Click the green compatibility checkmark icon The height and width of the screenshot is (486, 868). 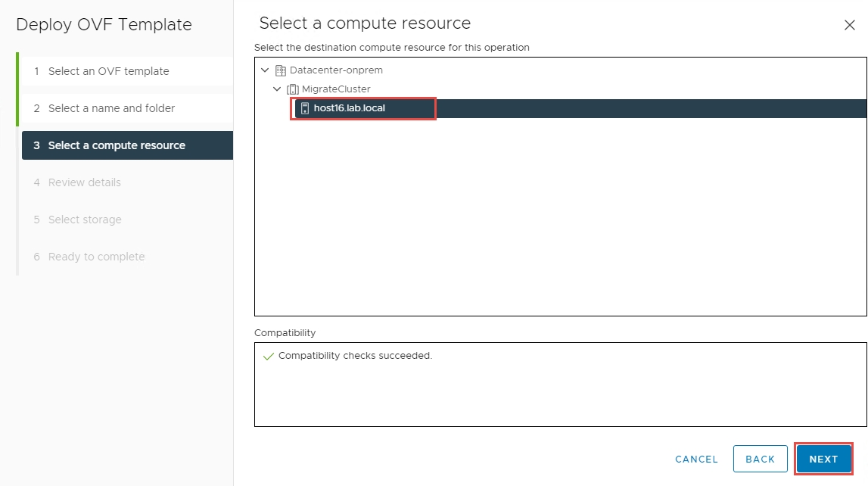click(x=268, y=356)
